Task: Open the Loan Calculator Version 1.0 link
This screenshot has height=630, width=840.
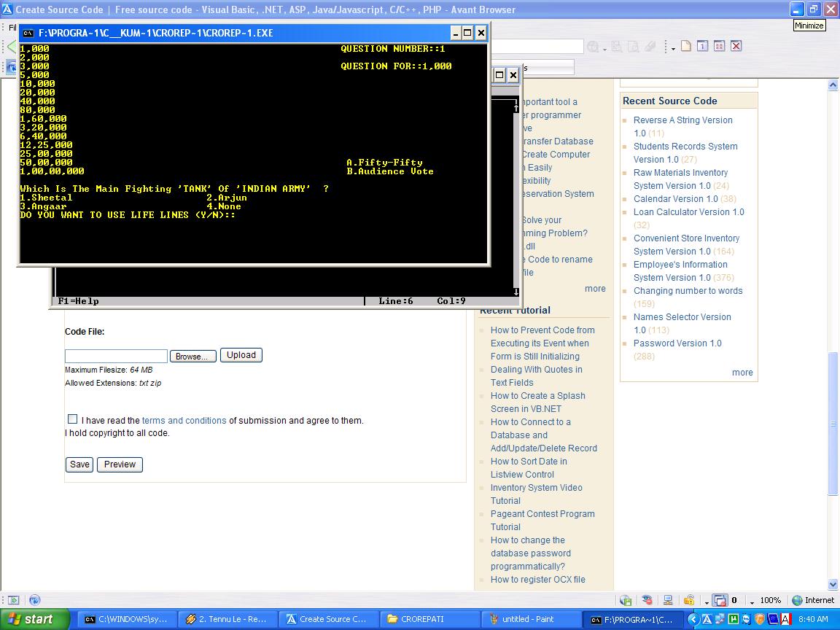Action: pyautogui.click(x=688, y=211)
